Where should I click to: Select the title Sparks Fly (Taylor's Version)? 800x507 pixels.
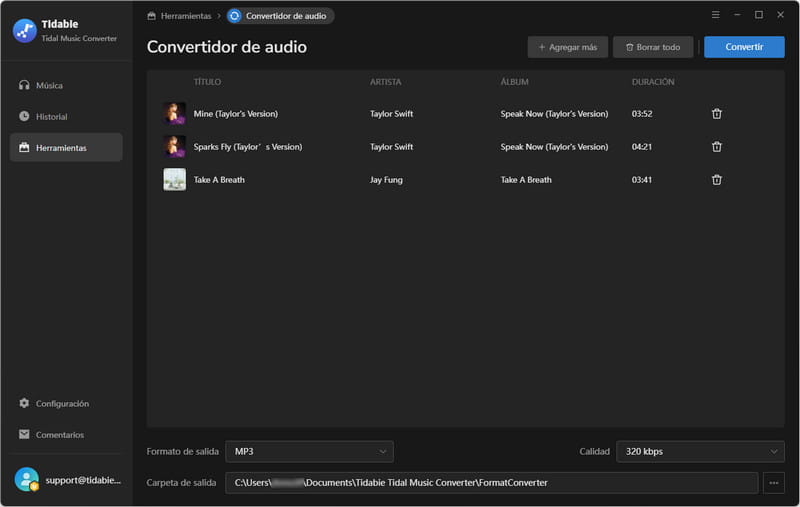(x=247, y=147)
